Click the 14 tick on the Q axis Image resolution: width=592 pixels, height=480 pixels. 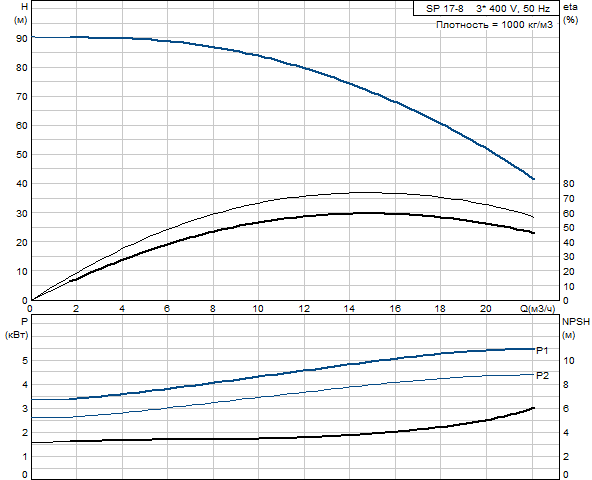pos(349,309)
